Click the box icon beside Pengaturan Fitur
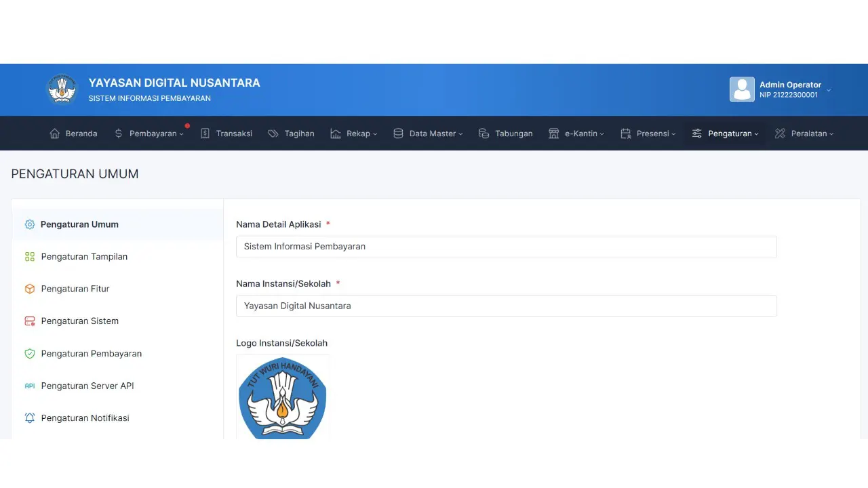Viewport: 868px width, 488px height. (30, 289)
